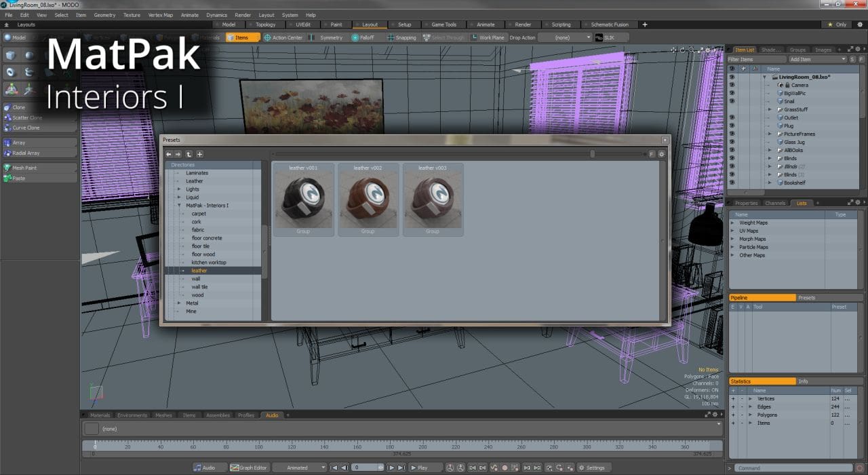The height and width of the screenshot is (475, 868).
Task: Select the sphere primitive tool
Action: 29,55
